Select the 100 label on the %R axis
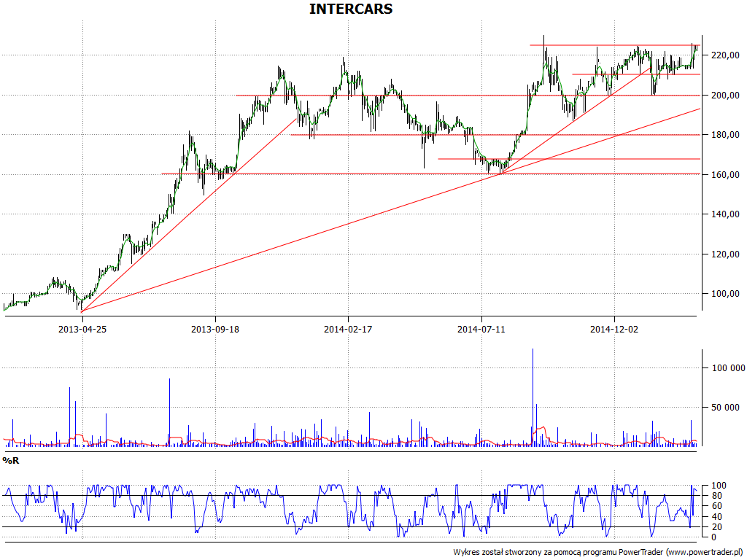Viewport: 747px width, 560px height. pyautogui.click(x=719, y=486)
